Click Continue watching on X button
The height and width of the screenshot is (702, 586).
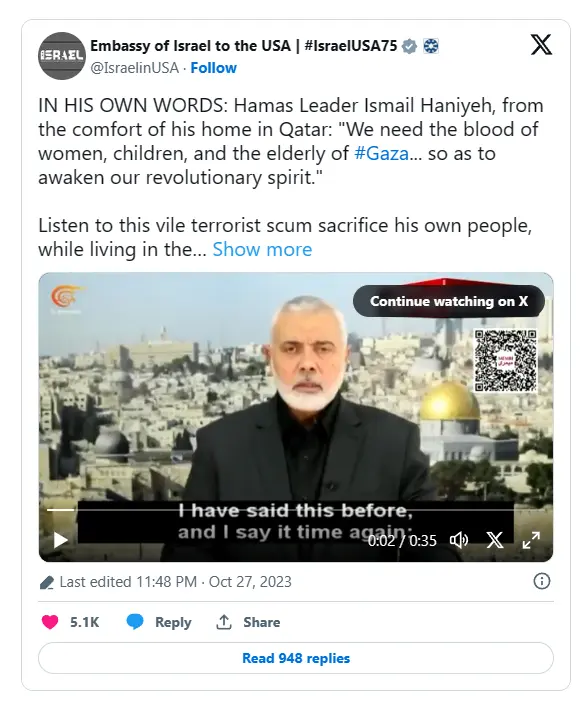tap(449, 301)
